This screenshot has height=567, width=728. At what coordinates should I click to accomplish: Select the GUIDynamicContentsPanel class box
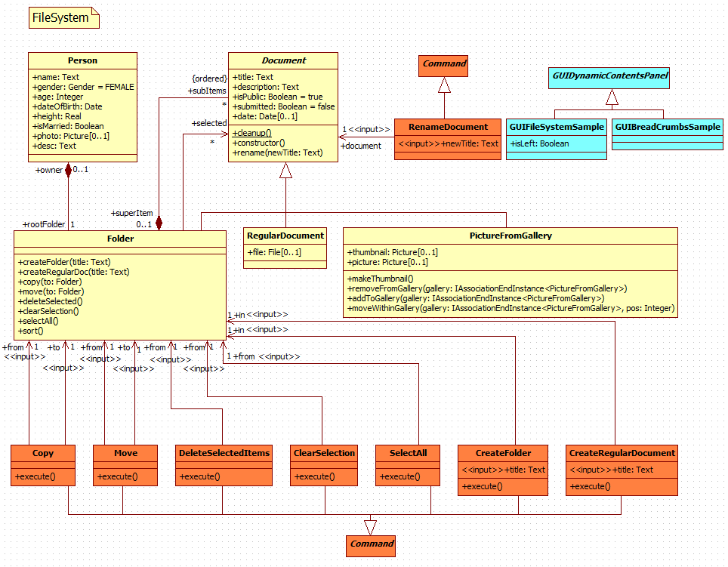(612, 76)
